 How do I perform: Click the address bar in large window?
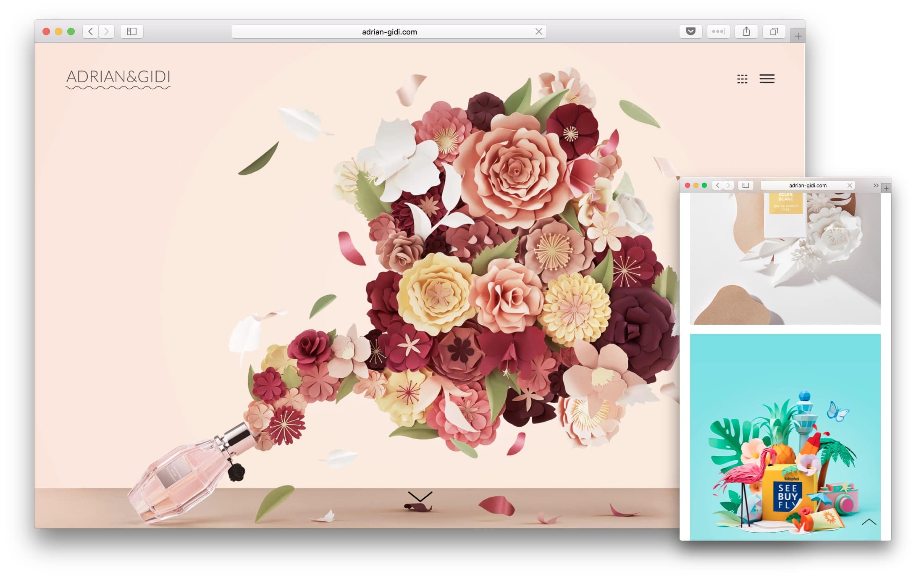click(389, 32)
